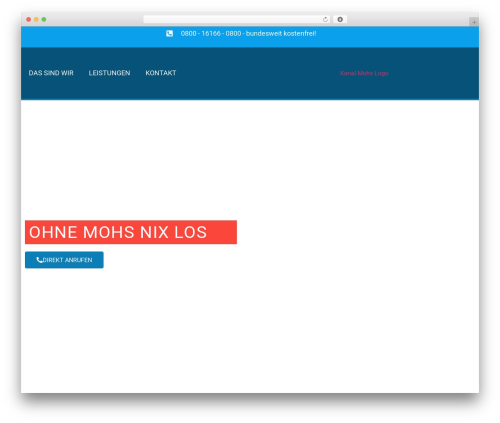Viewport: 500px width, 423px height.
Task: Click the green maximize window button
Action: pos(44,19)
